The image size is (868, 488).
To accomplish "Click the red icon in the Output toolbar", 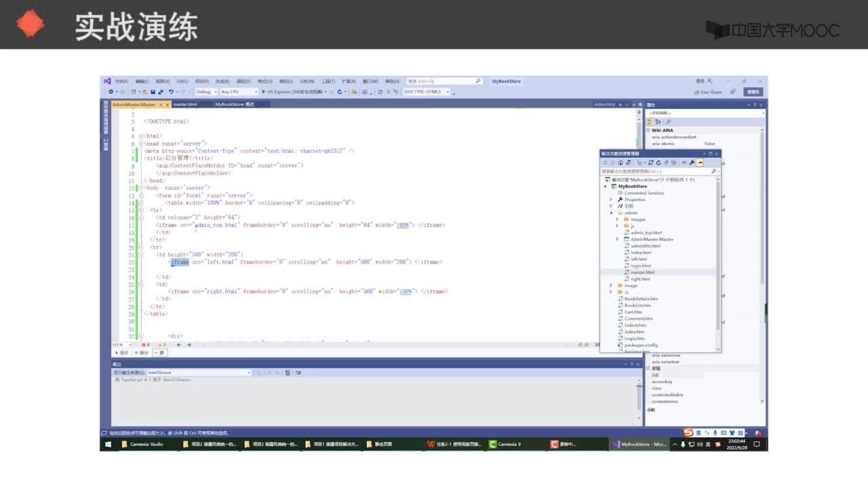I will click(x=288, y=372).
